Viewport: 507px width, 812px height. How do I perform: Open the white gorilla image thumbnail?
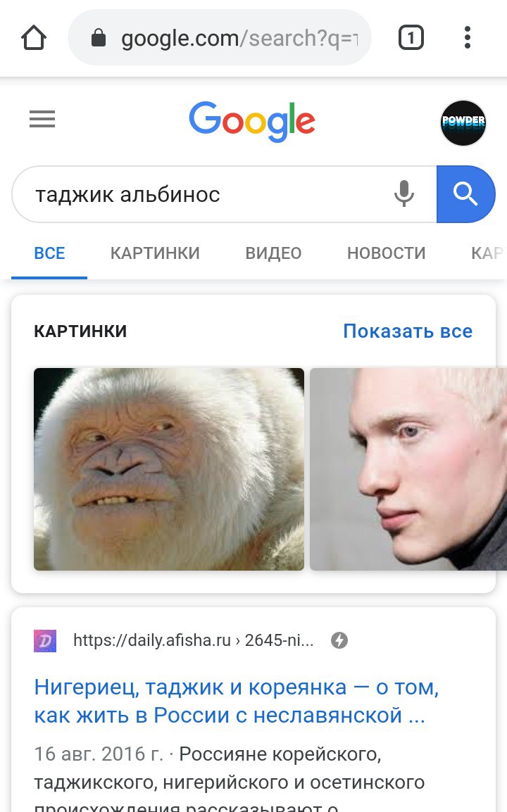[x=169, y=469]
